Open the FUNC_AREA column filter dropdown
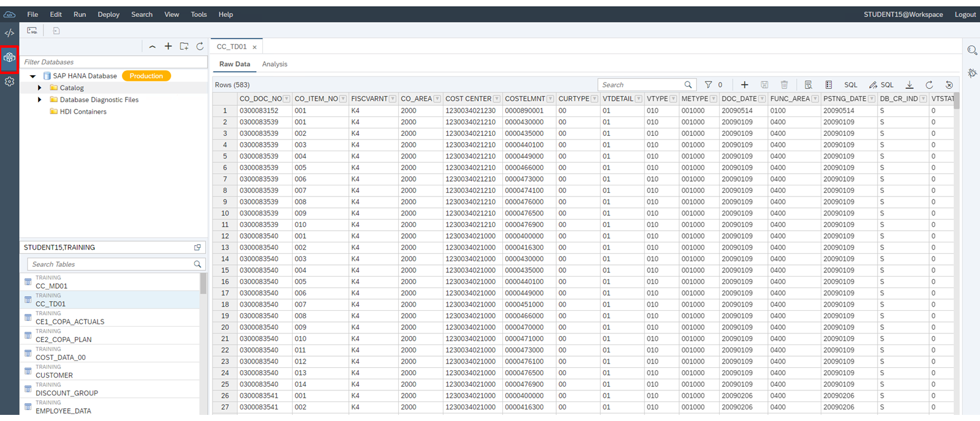 815,99
